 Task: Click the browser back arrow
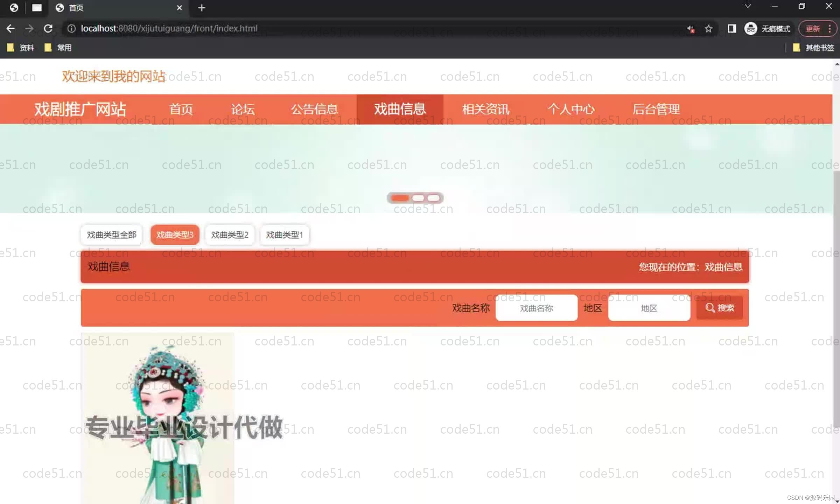pyautogui.click(x=10, y=28)
